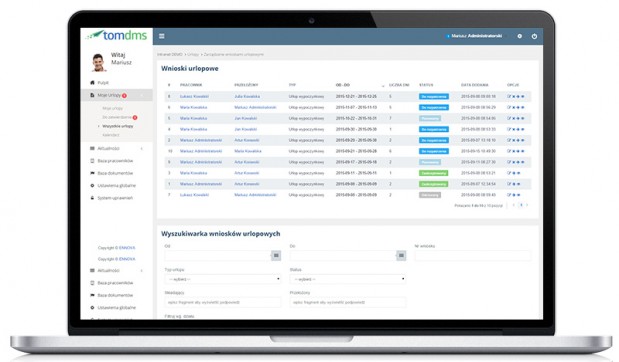Click the Pracownik column header
This screenshot has width=619, height=362.
pyautogui.click(x=191, y=85)
